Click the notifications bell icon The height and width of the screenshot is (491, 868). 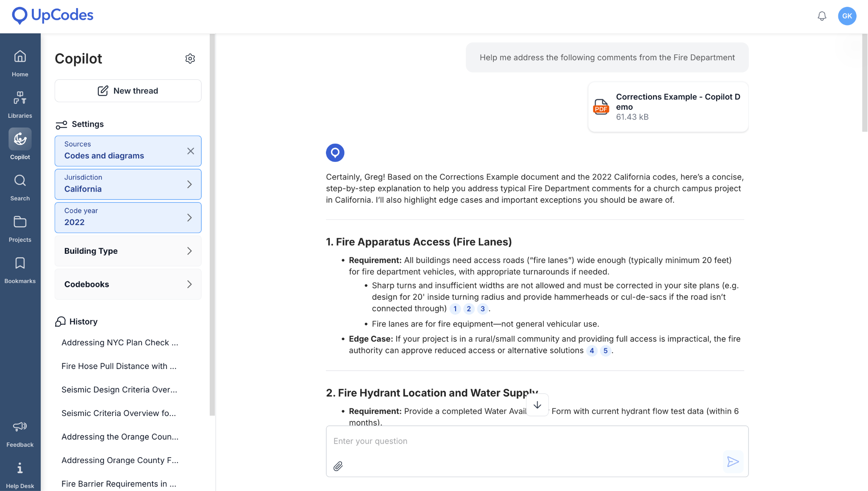point(822,16)
